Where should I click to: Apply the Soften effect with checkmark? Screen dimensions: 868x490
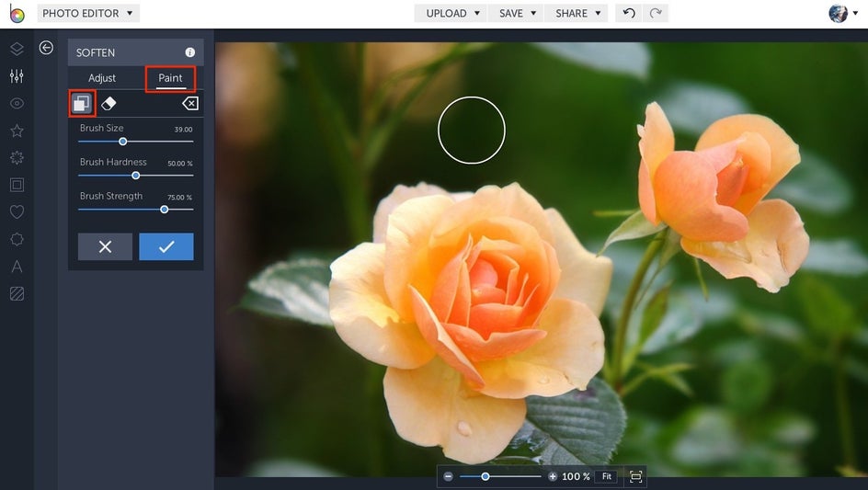166,246
